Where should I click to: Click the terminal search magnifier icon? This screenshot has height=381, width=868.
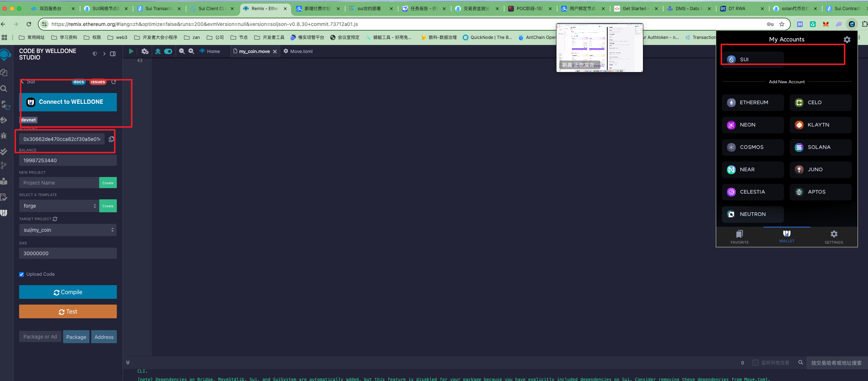[801, 363]
